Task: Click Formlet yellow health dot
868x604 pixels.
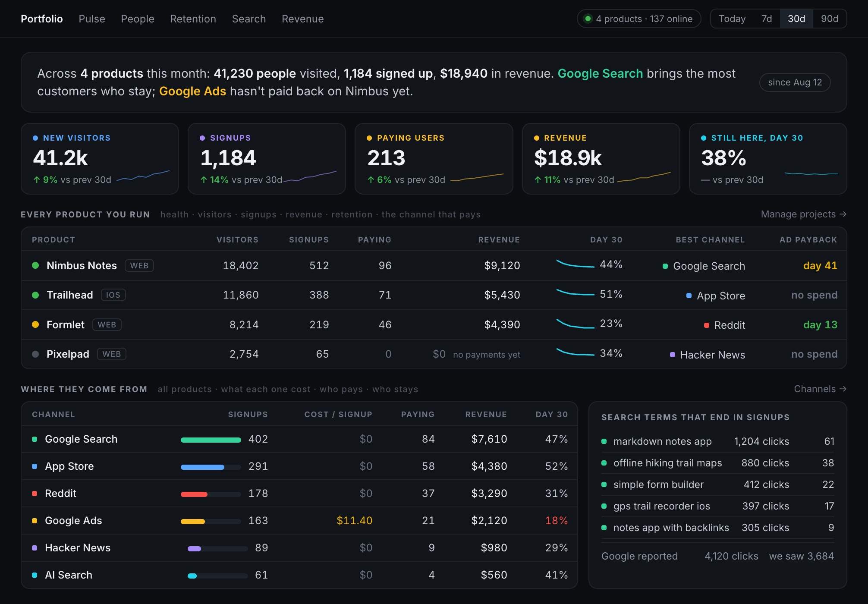Action: 36,324
